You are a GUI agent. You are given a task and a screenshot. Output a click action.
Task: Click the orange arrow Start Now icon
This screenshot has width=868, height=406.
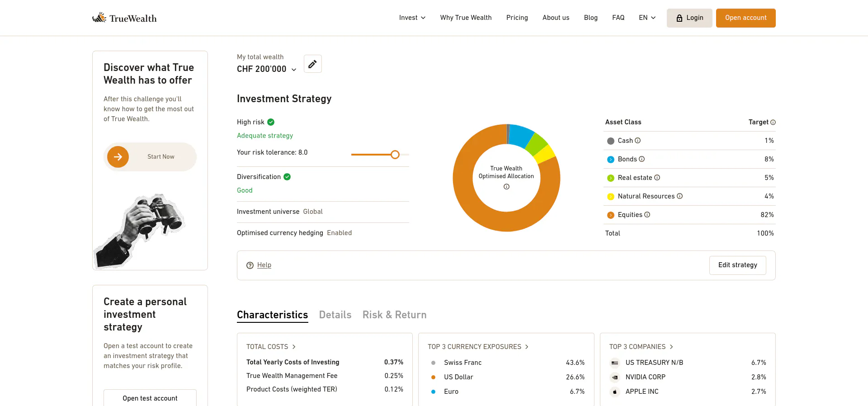click(118, 157)
